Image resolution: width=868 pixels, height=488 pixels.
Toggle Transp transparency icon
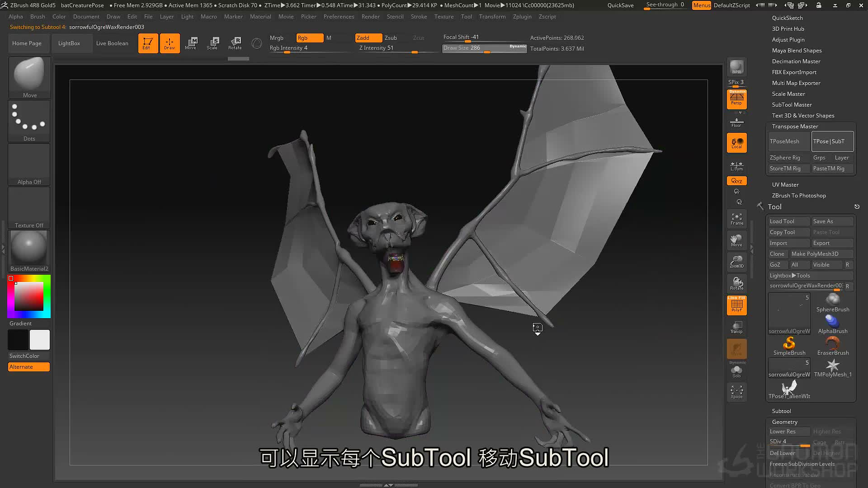click(736, 327)
